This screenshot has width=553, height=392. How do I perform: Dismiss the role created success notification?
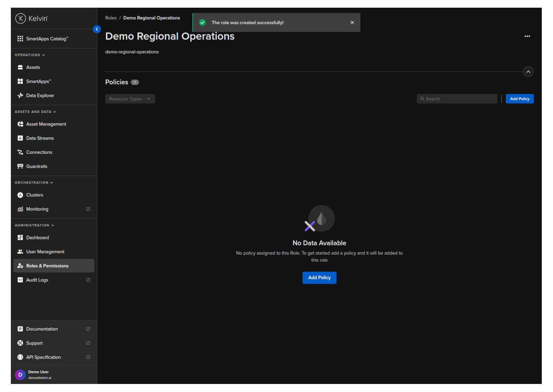point(352,23)
